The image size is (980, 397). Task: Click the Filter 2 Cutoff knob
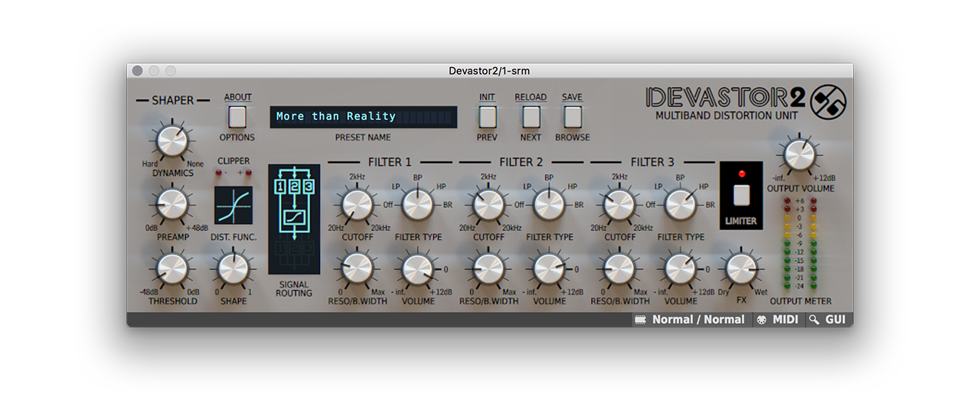click(x=488, y=204)
